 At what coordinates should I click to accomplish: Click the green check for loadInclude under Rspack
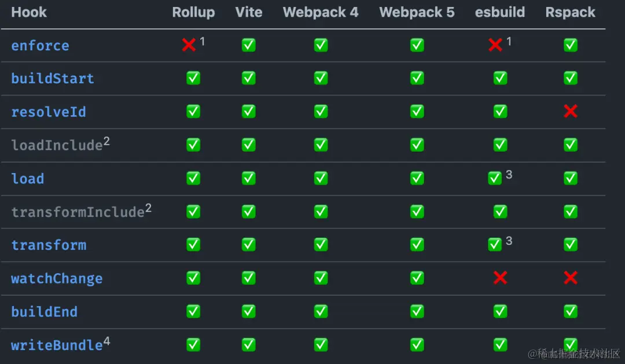571,145
